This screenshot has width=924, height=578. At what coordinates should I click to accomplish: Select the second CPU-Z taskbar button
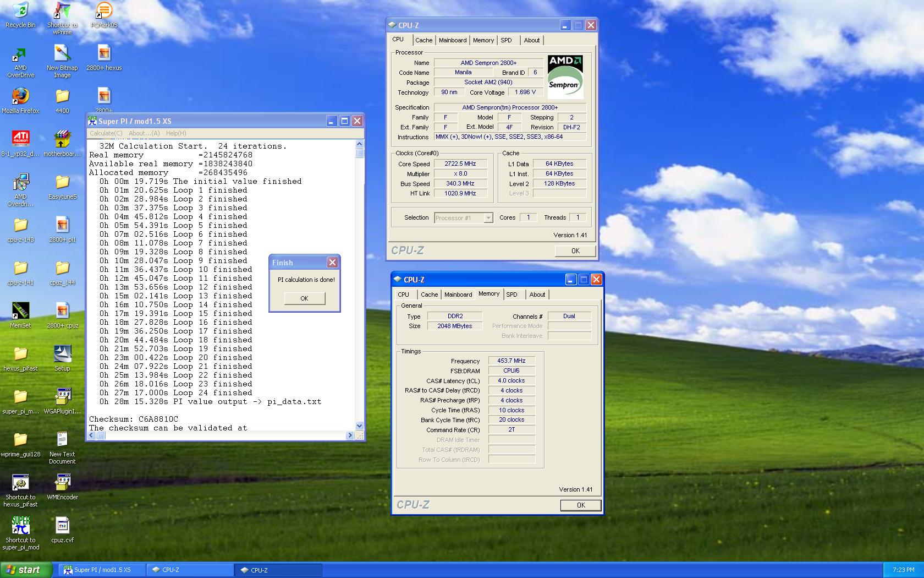click(279, 570)
